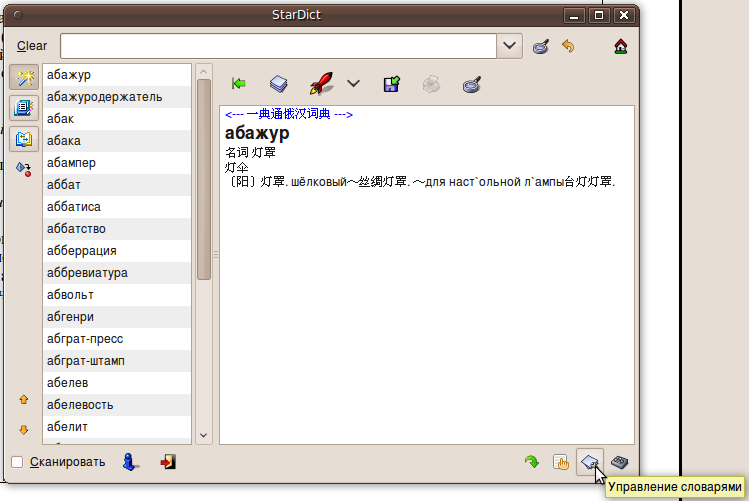749x501 pixels.
Task: Select word абберрация in the list
Action: point(117,251)
